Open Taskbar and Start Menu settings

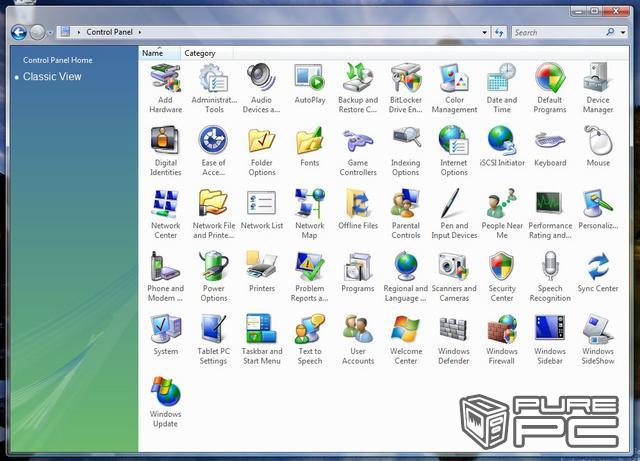pyautogui.click(x=261, y=340)
